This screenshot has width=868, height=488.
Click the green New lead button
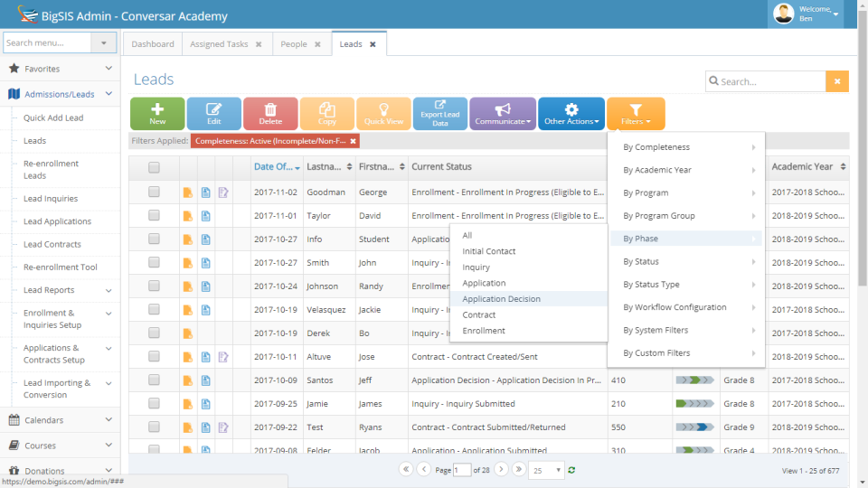coord(157,114)
